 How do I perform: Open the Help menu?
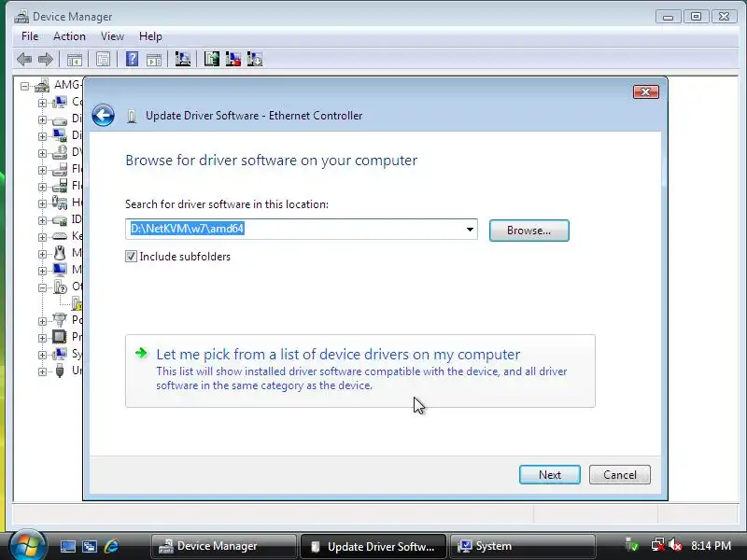pyautogui.click(x=150, y=36)
